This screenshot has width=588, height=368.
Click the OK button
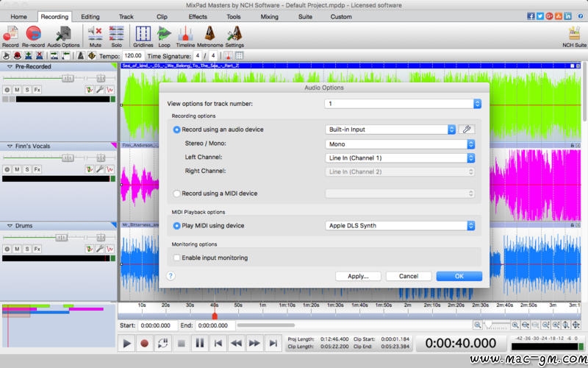[x=459, y=276]
